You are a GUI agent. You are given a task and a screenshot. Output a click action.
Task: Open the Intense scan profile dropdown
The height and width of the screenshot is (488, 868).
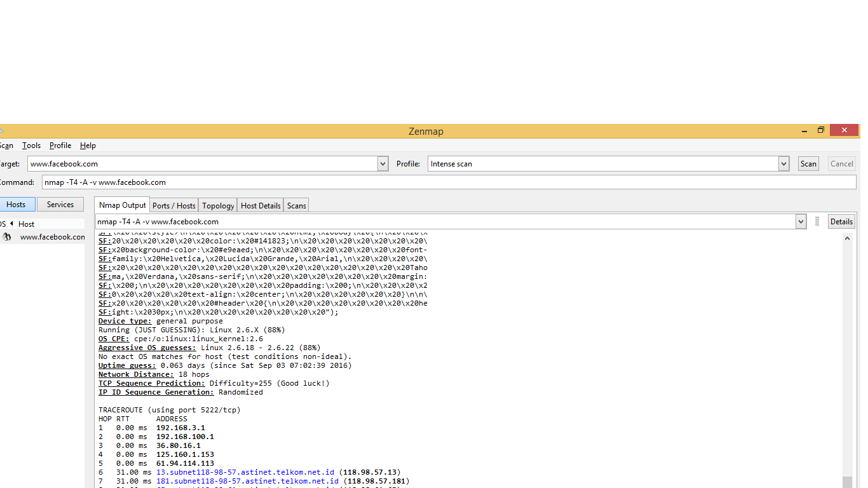pyautogui.click(x=783, y=163)
